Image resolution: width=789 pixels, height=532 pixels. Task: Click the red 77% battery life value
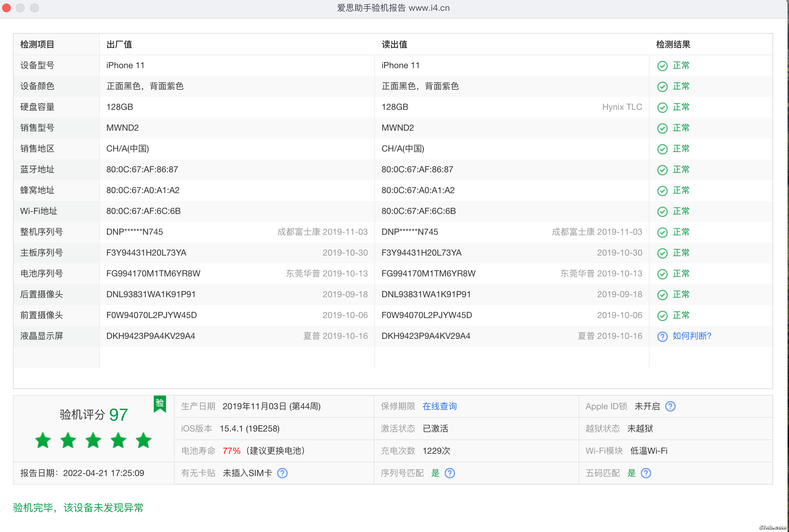(x=231, y=451)
